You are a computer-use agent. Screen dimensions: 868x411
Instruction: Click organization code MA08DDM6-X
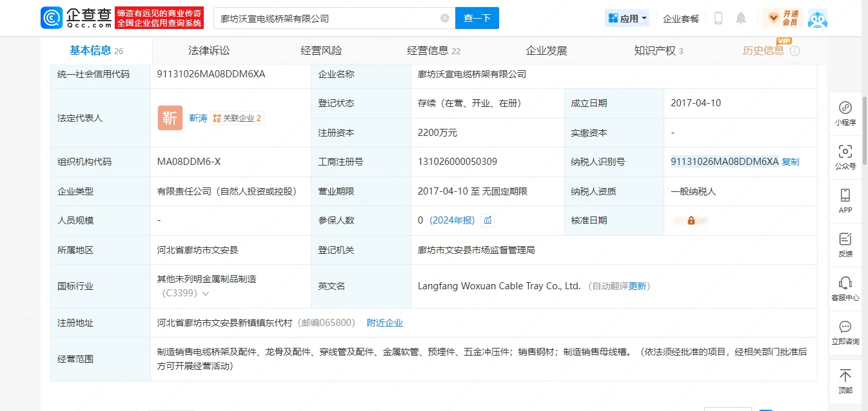tap(189, 162)
